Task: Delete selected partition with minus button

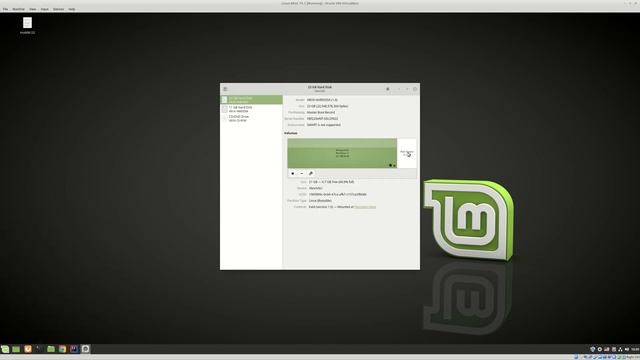Action: [x=302, y=173]
